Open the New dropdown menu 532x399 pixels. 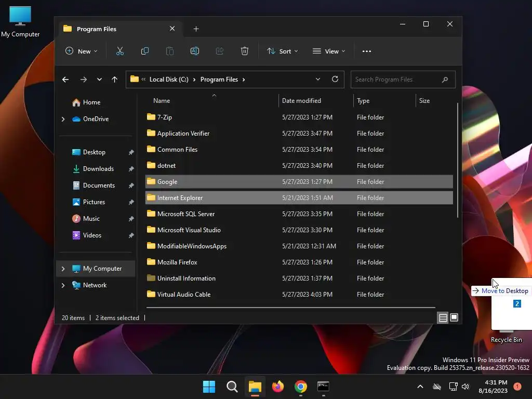click(82, 51)
